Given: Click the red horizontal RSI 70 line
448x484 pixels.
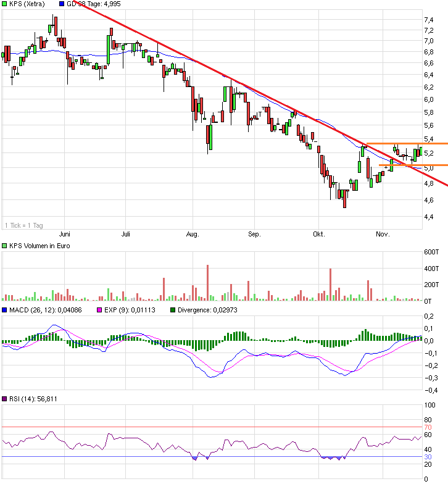Looking at the screenshot, I should [212, 427].
